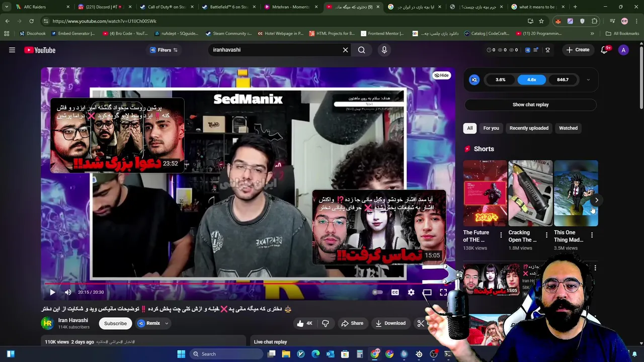This screenshot has width=644, height=362.
Task: Open the Discohook bookmark
Action: click(32, 34)
